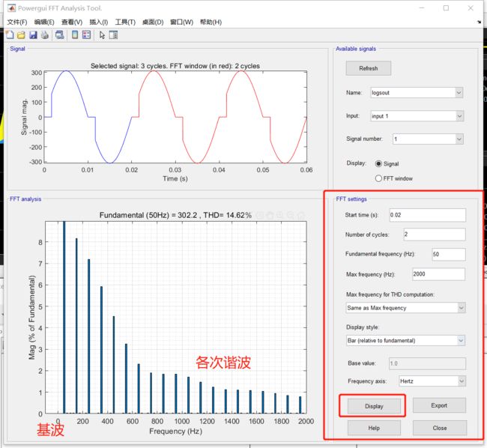Click the Export button
The height and width of the screenshot is (448, 487).
439,405
